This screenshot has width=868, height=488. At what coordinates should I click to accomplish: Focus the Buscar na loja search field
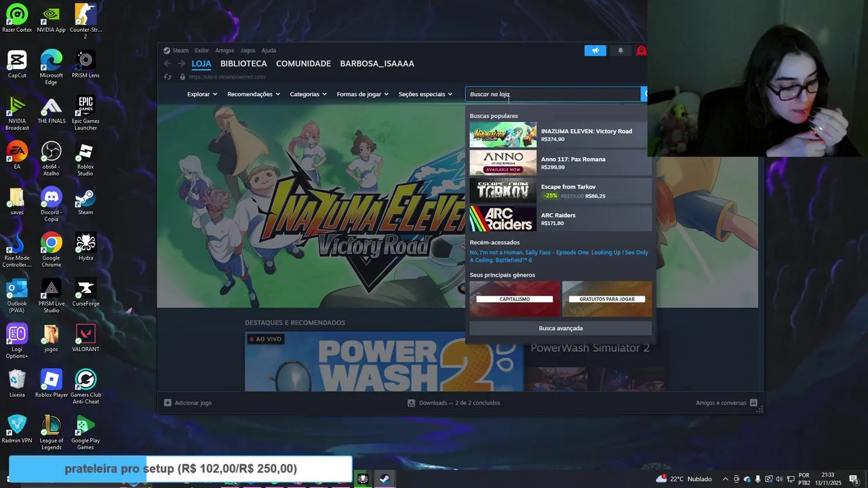[x=553, y=94]
